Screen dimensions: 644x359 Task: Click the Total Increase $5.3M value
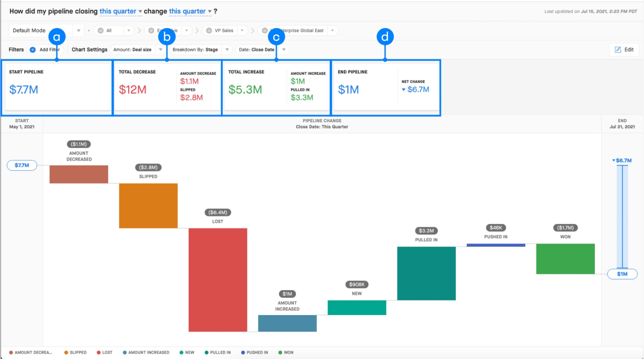245,90
